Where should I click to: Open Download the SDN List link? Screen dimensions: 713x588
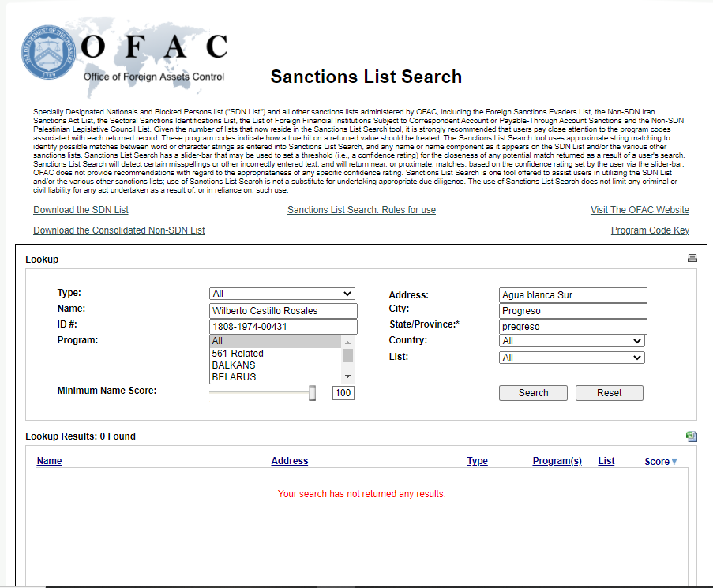pos(81,210)
